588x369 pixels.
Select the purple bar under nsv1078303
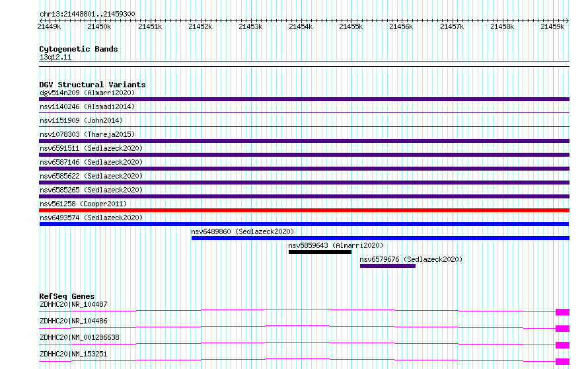(304, 141)
